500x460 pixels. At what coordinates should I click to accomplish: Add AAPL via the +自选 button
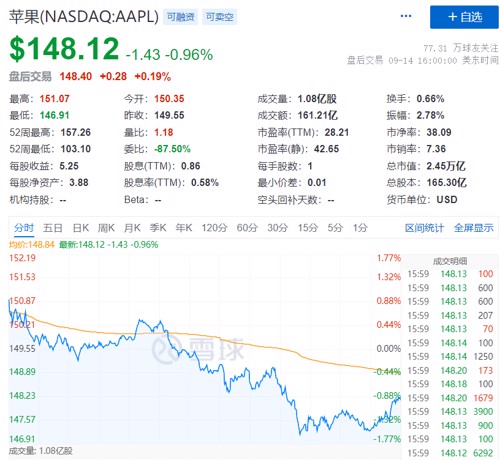tap(464, 17)
